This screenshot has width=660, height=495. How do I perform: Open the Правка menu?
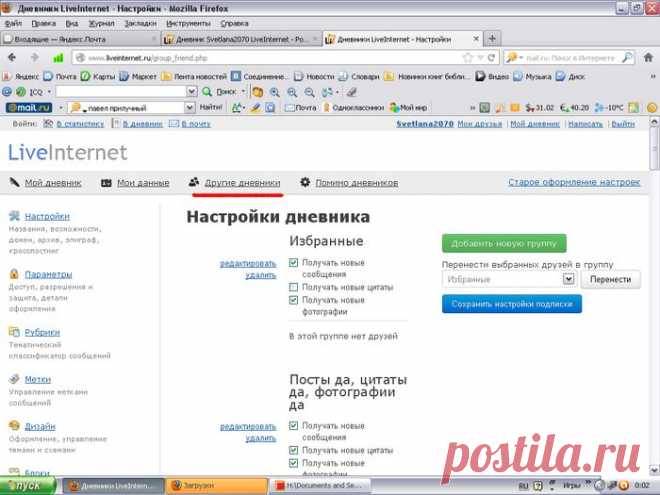(x=43, y=23)
